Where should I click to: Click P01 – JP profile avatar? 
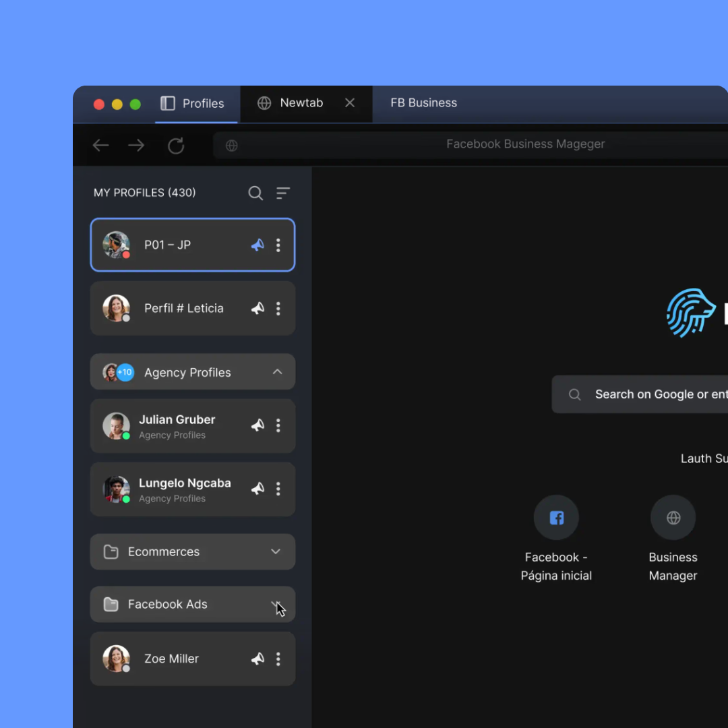click(116, 245)
